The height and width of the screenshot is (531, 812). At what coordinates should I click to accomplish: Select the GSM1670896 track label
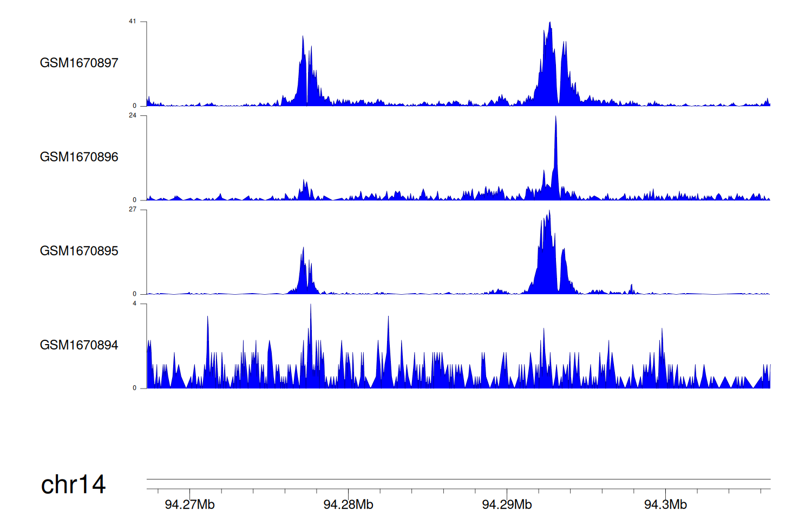(x=79, y=157)
